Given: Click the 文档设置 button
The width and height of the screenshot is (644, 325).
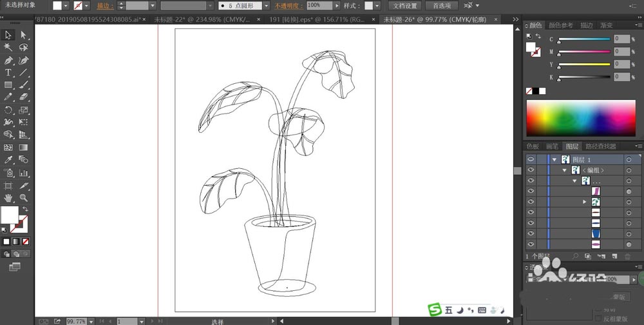Looking at the screenshot, I should (405, 6).
